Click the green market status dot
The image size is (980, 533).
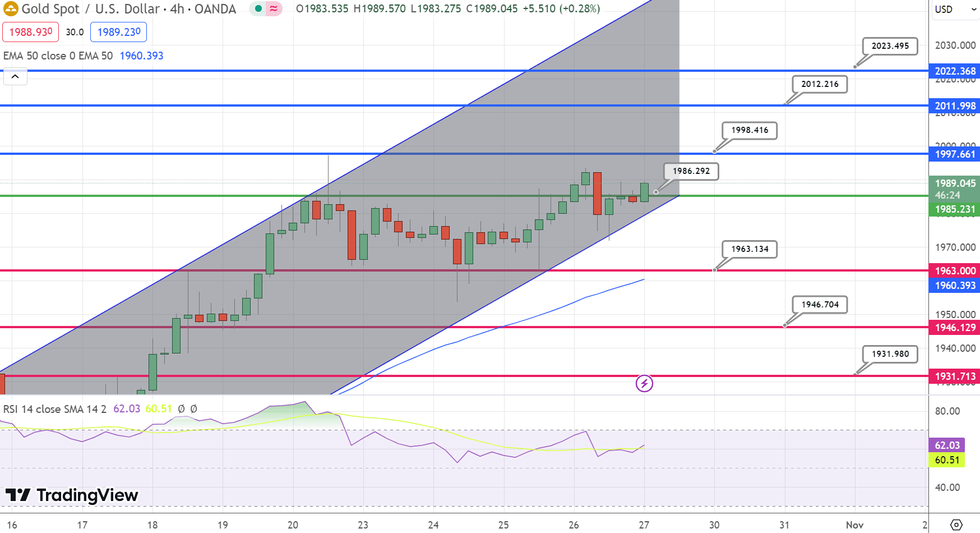click(x=258, y=8)
